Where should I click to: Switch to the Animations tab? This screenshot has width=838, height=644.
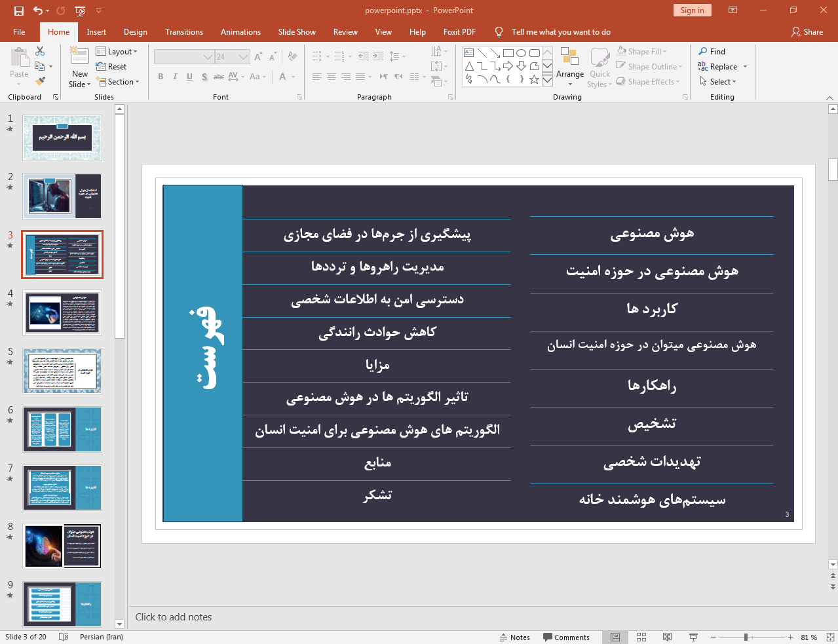240,32
